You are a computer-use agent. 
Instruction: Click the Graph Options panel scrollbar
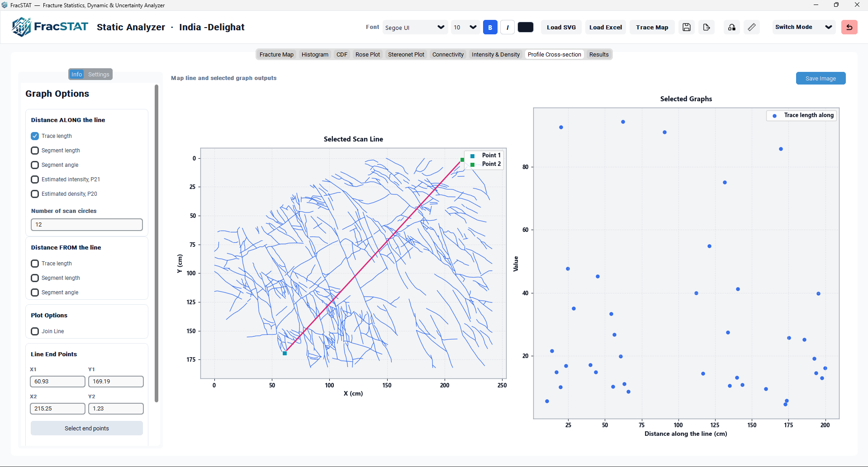click(157, 243)
